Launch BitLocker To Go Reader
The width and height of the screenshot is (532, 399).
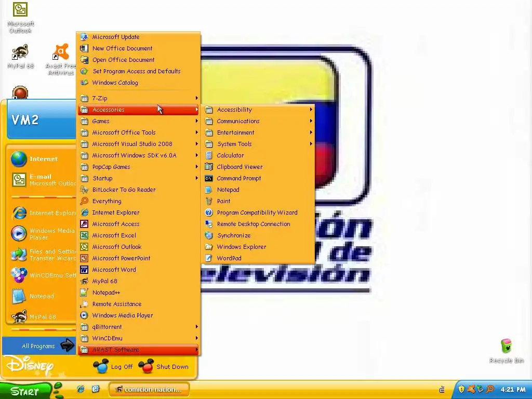click(x=138, y=190)
